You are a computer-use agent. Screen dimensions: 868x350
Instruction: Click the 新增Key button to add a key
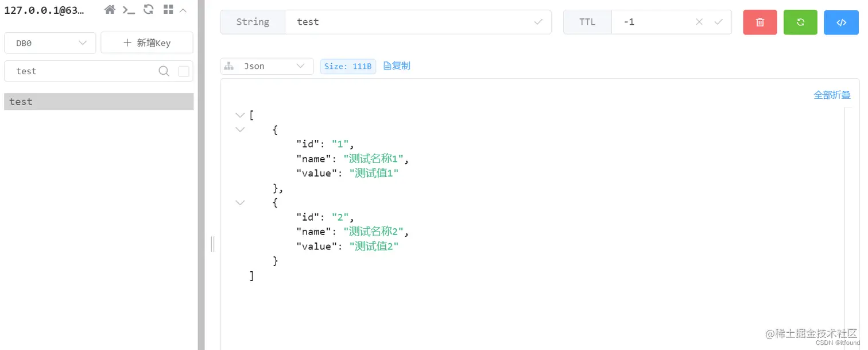pyautogui.click(x=147, y=43)
